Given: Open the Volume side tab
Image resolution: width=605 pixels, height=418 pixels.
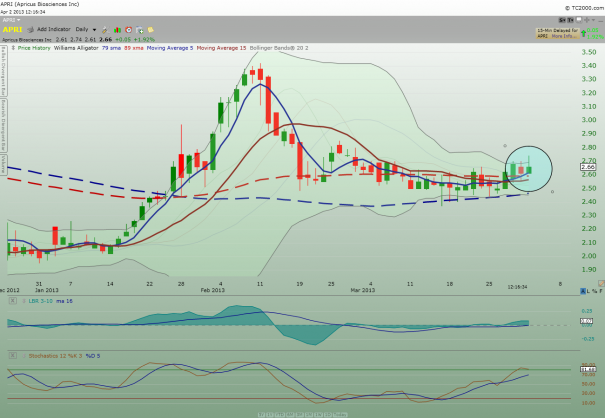Looking at the screenshot, I should click(x=3, y=165).
